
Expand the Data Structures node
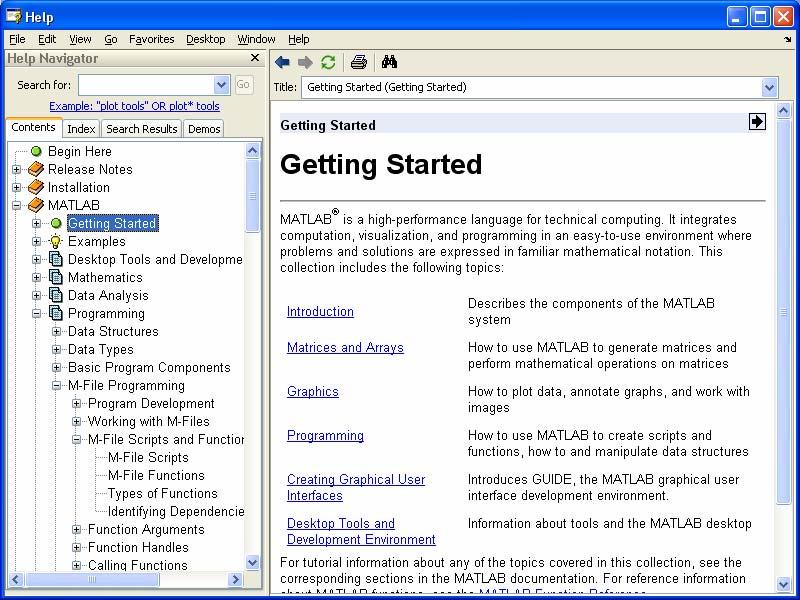pos(56,331)
